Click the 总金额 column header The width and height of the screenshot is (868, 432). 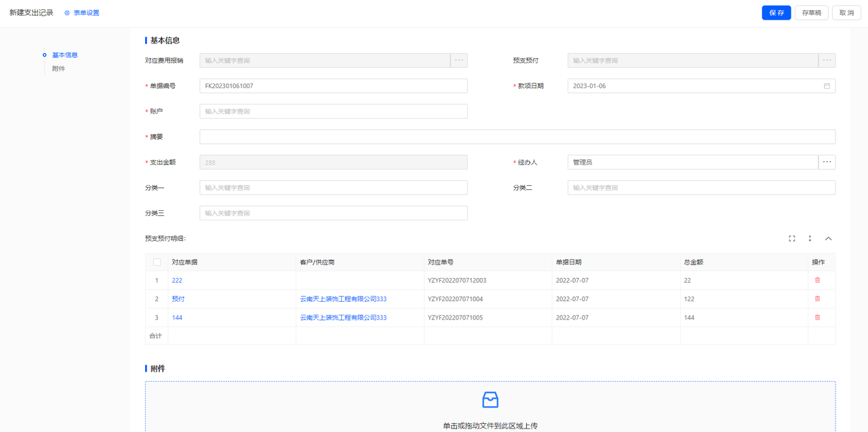pyautogui.click(x=744, y=262)
